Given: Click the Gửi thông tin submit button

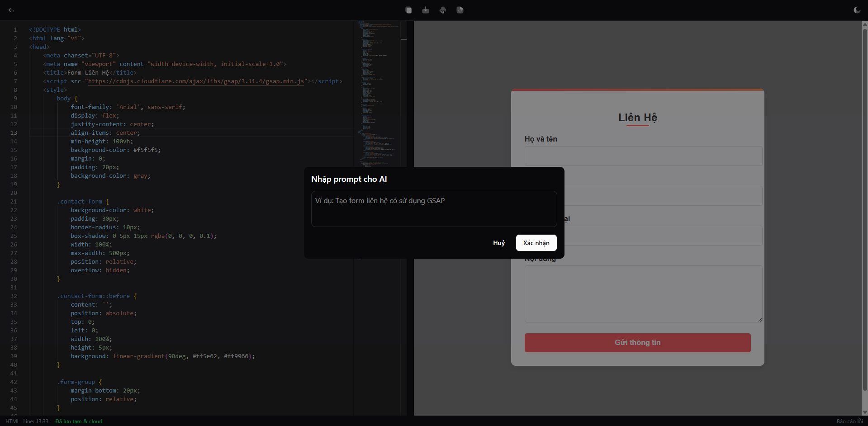Looking at the screenshot, I should tap(637, 343).
